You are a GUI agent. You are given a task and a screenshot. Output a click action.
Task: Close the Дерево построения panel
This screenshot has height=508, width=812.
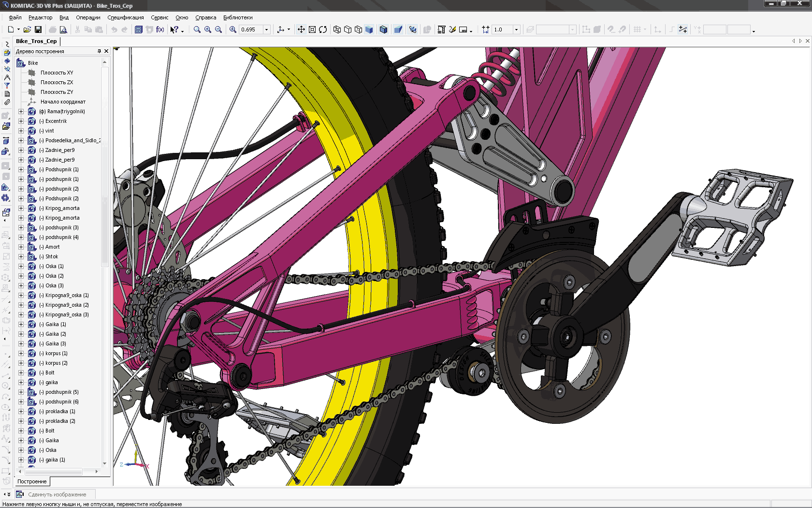(x=106, y=51)
